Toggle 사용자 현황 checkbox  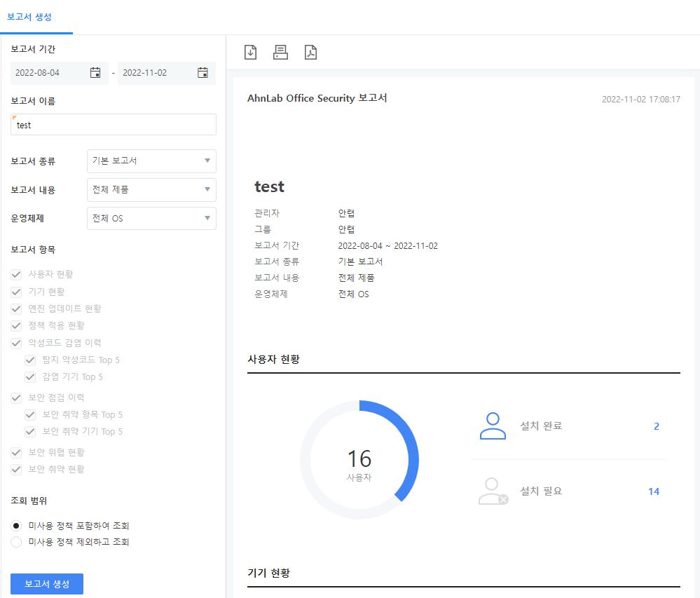point(16,275)
